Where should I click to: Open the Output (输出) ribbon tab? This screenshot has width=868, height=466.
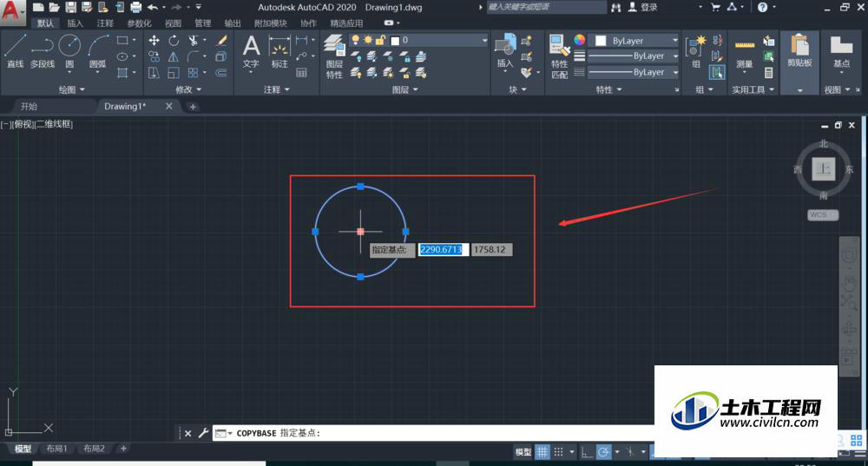pyautogui.click(x=233, y=23)
